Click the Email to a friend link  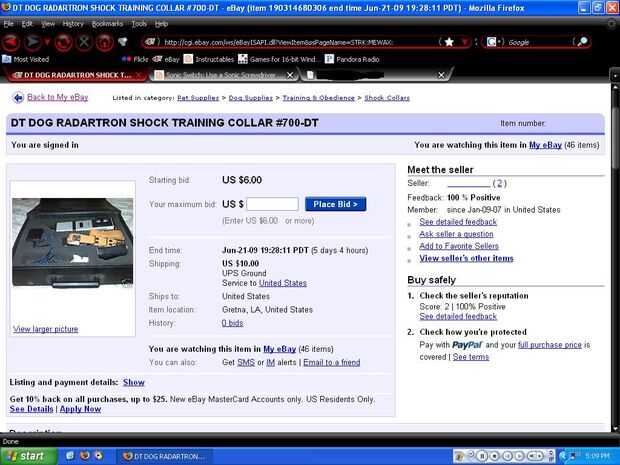coord(331,362)
